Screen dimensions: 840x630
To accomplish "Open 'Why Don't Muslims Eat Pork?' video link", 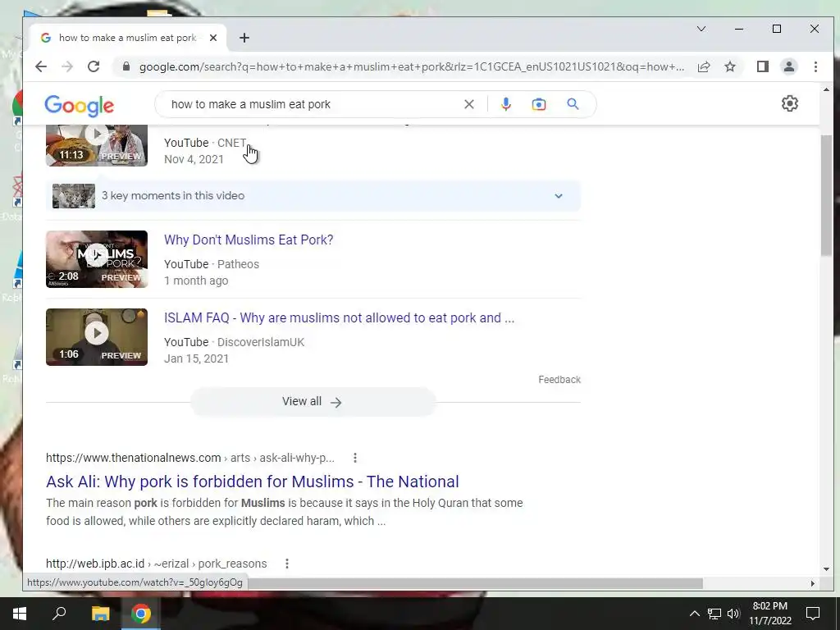I will tap(249, 240).
